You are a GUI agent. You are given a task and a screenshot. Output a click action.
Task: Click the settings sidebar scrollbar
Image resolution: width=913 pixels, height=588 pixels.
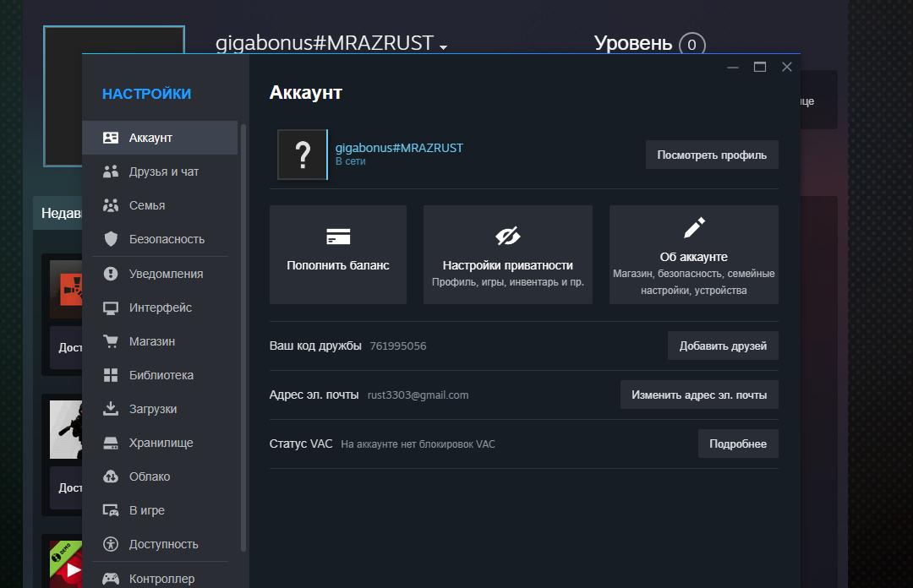[243, 338]
